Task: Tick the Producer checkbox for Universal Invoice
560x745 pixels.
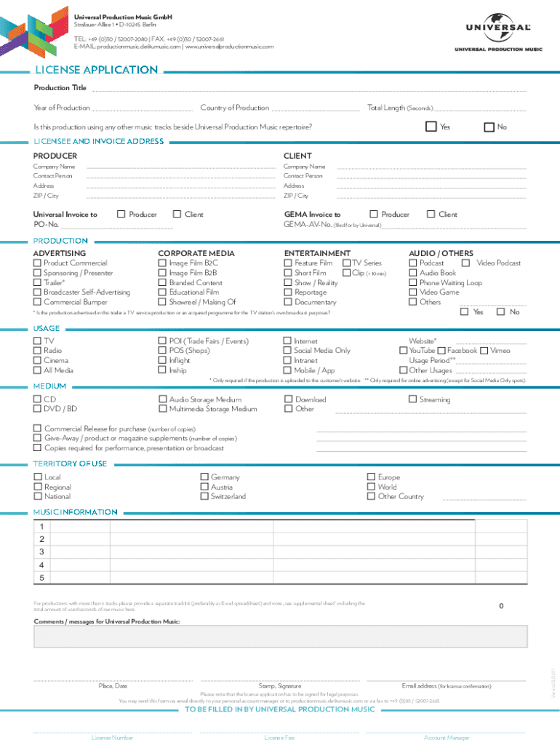Action: pyautogui.click(x=121, y=215)
